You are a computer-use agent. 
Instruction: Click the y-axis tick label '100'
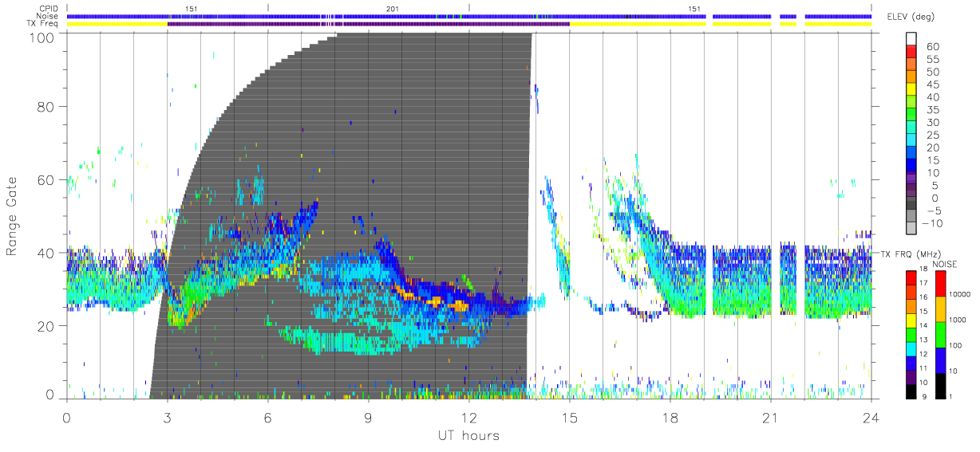tap(41, 38)
